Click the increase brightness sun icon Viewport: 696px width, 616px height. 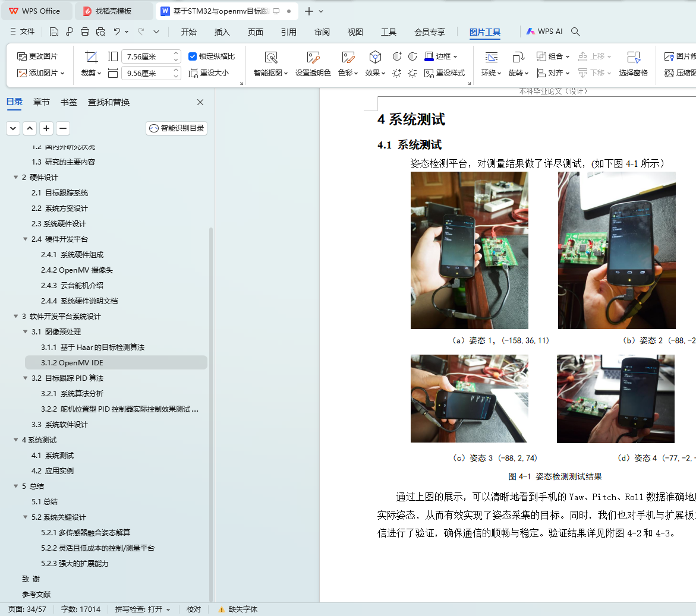[397, 72]
